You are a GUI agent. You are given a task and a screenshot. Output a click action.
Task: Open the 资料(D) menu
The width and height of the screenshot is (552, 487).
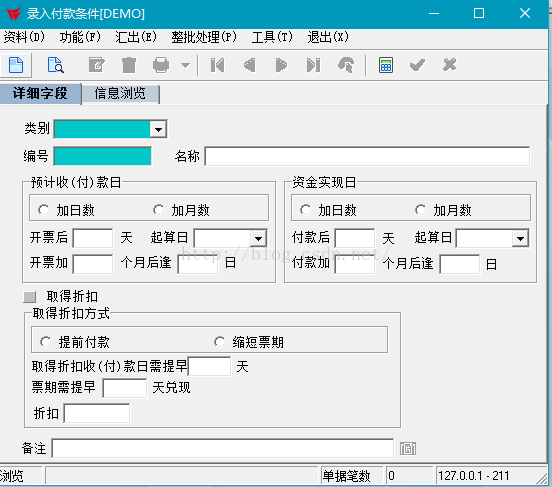(x=24, y=37)
